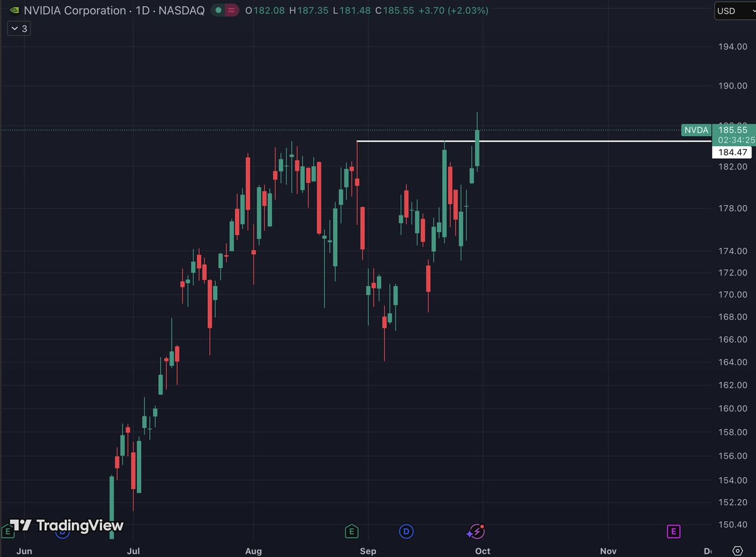Click the change value +3.70 (+2.03%)
The width and height of the screenshot is (756, 557).
(454, 11)
